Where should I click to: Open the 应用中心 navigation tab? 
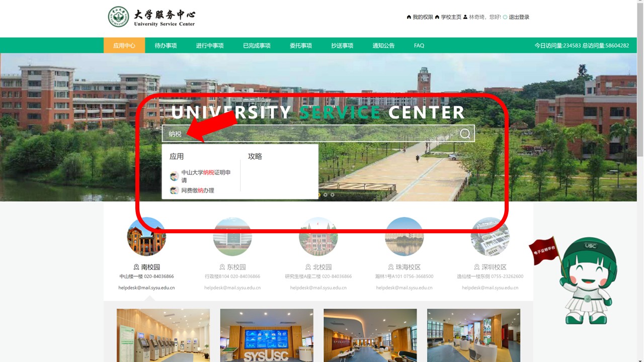[x=124, y=45]
